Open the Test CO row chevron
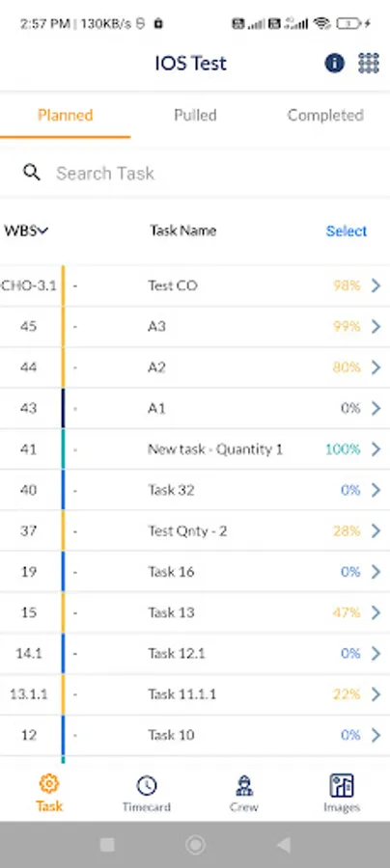This screenshot has width=390, height=868. [376, 285]
